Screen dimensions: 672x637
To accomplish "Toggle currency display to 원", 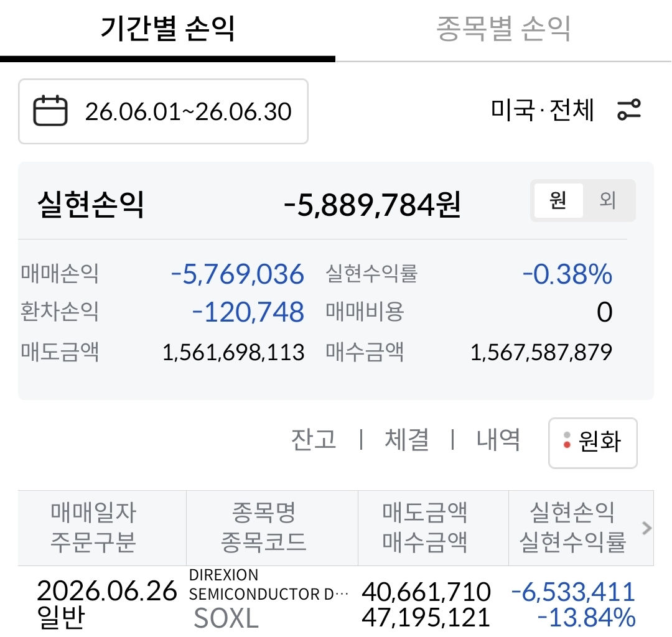I will [558, 200].
